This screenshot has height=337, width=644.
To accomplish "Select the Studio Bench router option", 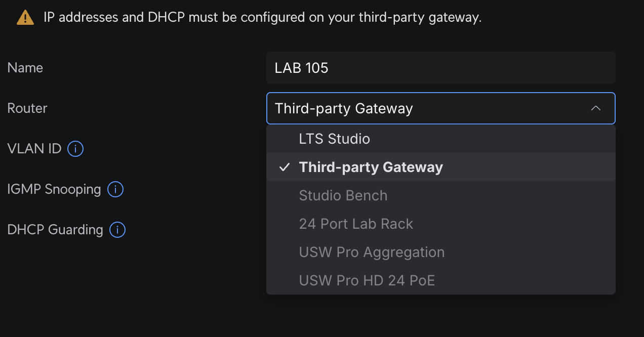I will coord(343,195).
